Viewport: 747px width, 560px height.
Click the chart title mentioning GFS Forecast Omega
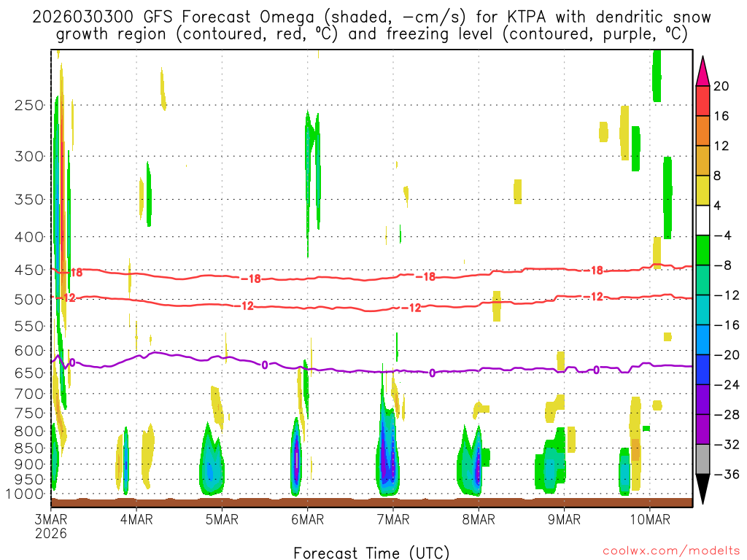pyautogui.click(x=372, y=26)
